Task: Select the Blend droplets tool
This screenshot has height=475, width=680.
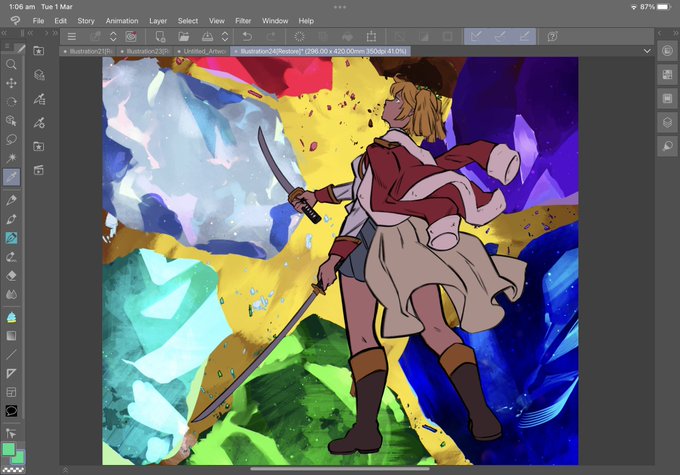Action: click(x=11, y=295)
